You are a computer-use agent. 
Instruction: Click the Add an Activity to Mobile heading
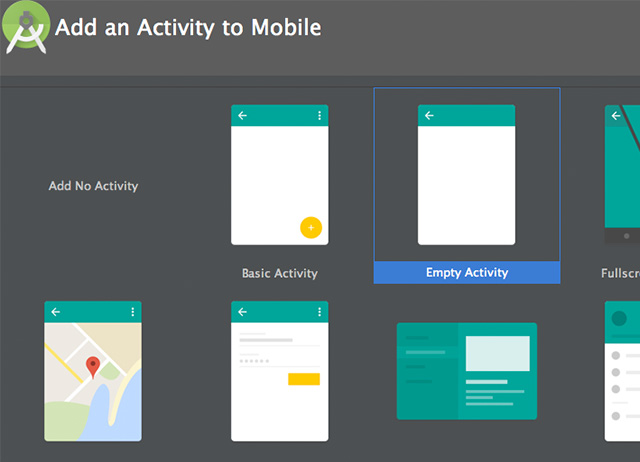pos(188,27)
